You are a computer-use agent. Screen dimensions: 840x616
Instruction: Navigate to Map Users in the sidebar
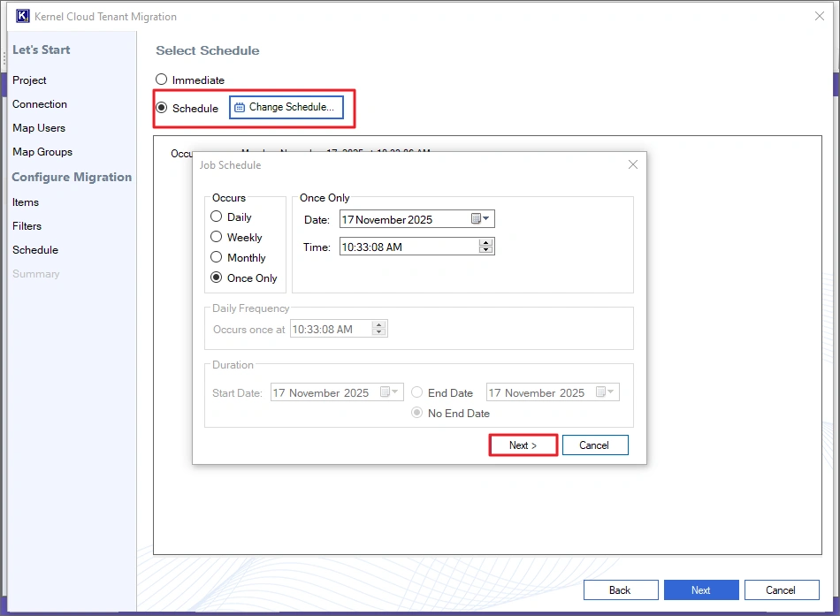pyautogui.click(x=39, y=127)
